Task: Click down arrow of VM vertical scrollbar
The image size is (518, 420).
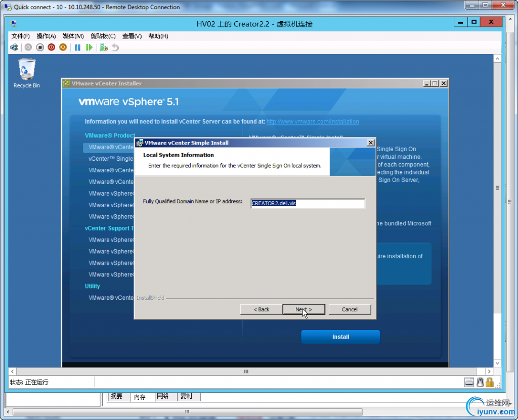Action: click(x=498, y=363)
